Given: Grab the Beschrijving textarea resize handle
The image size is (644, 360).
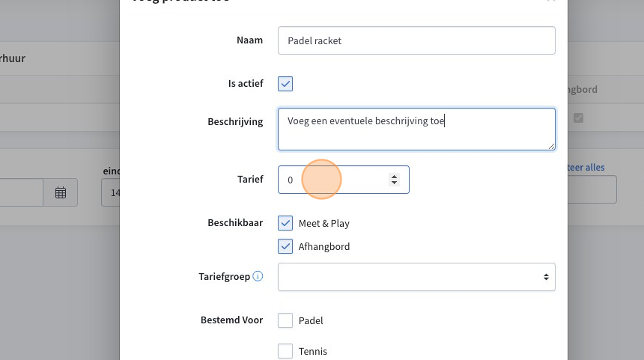Looking at the screenshot, I should pos(551,146).
